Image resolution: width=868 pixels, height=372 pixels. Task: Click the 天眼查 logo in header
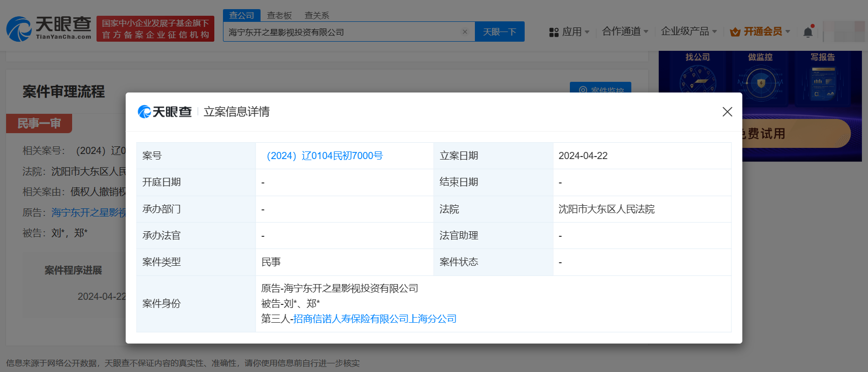[x=49, y=28]
